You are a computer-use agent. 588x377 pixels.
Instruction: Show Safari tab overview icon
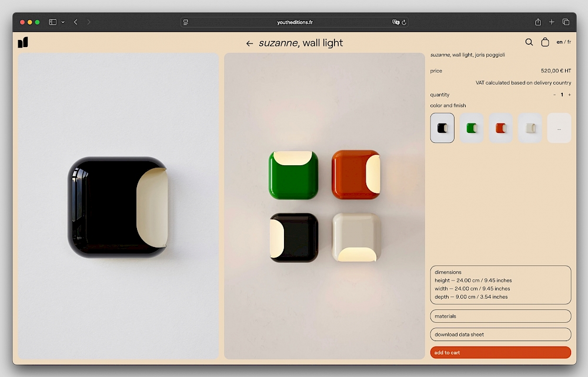[x=566, y=22]
